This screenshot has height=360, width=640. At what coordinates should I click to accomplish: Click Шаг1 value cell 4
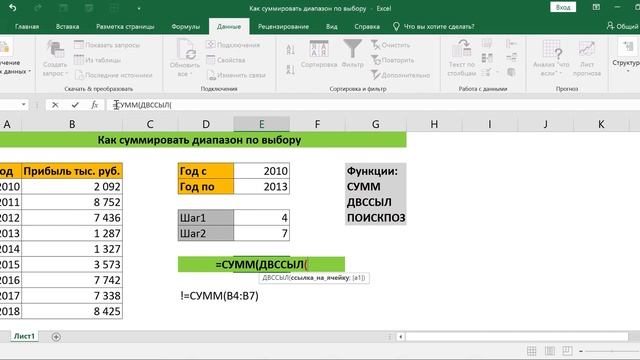[262, 218]
